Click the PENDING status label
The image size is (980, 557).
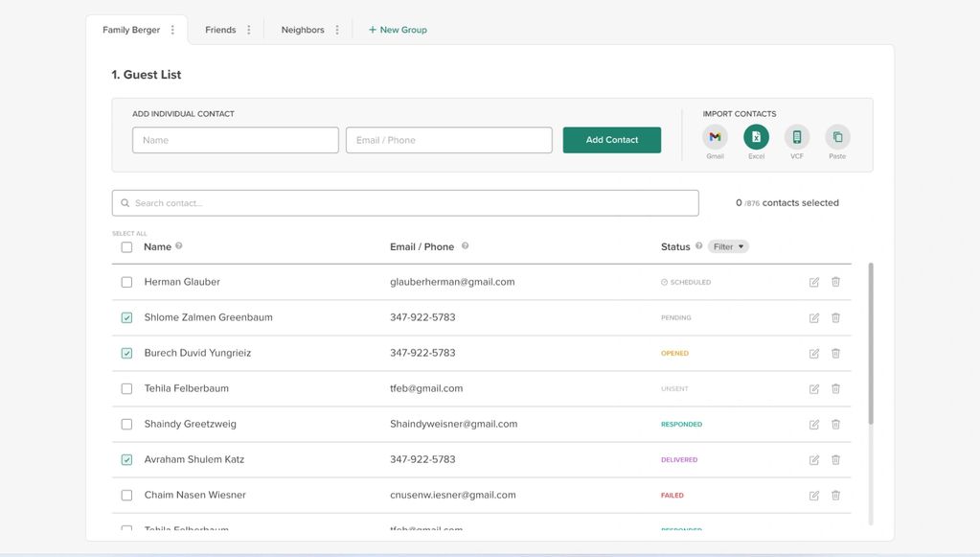pos(676,317)
